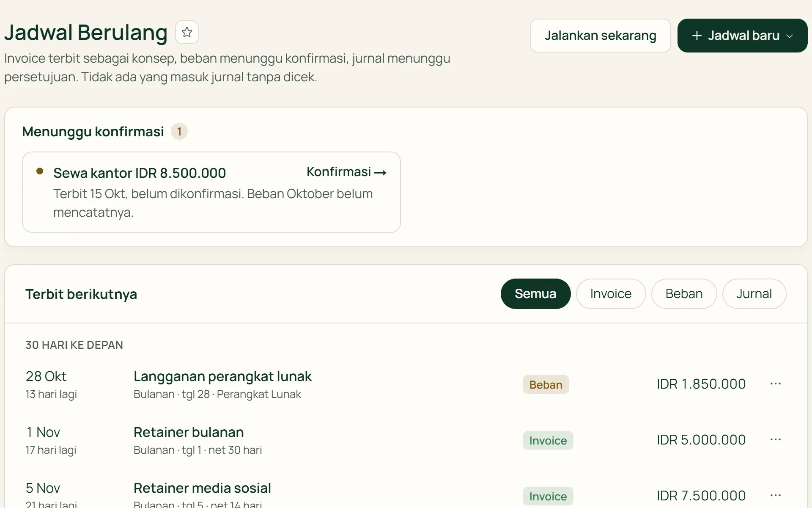This screenshot has height=508, width=812.
Task: Click the 28 Okt date
Action: (x=46, y=376)
